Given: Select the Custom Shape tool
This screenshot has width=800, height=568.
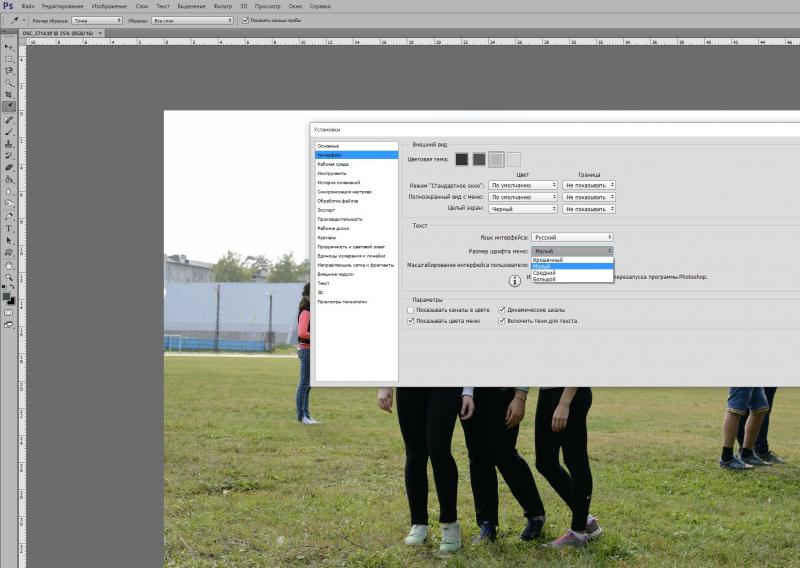Looking at the screenshot, I should pos(9,253).
